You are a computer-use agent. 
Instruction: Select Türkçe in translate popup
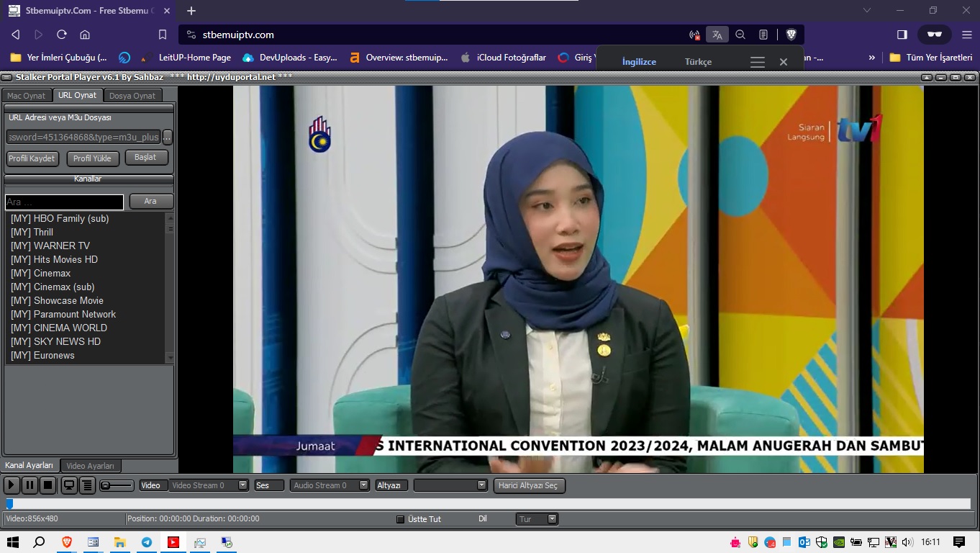coord(698,62)
